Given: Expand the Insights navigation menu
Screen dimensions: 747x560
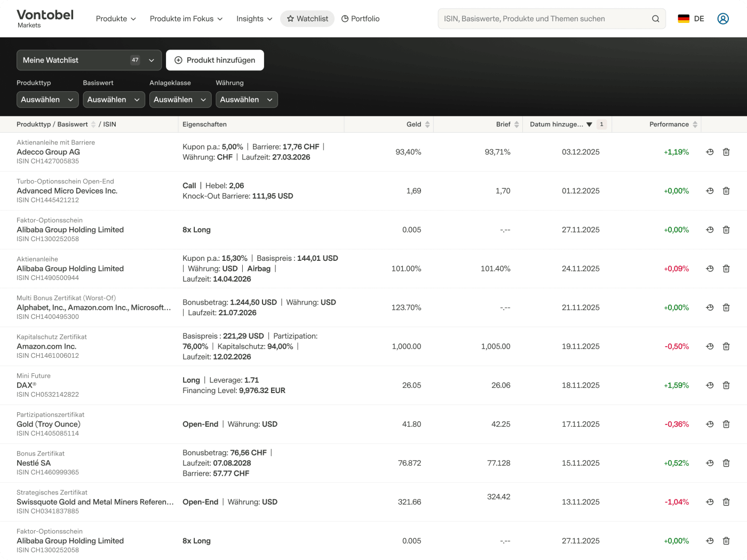Looking at the screenshot, I should pos(255,19).
